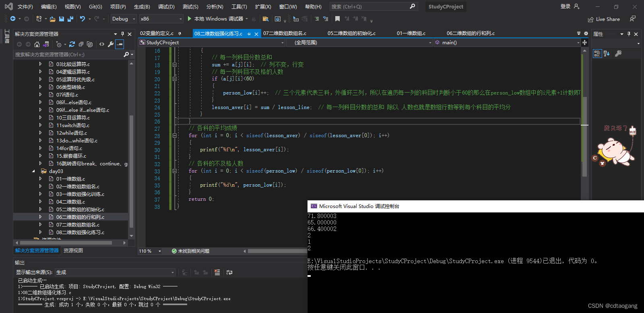Viewport: 644px width, 313px height.
Task: Click the save all icon
Action: [70, 19]
